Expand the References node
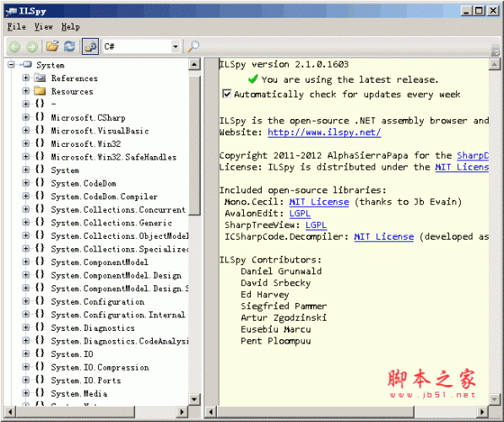The image size is (504, 422). point(26,78)
